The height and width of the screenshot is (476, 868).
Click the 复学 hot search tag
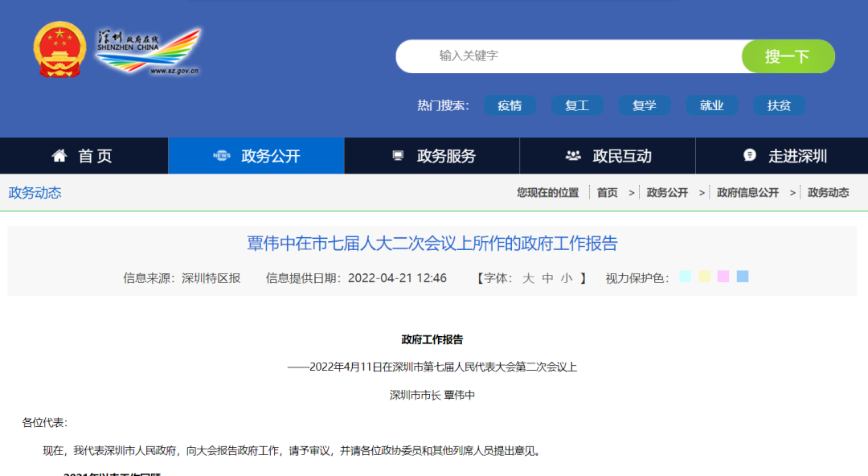click(645, 105)
